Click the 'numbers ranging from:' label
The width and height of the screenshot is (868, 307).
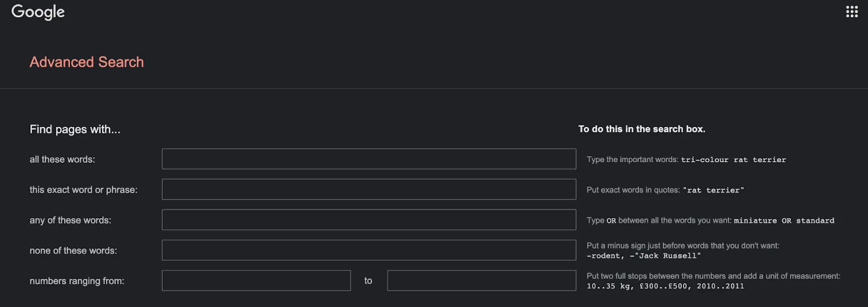77,281
